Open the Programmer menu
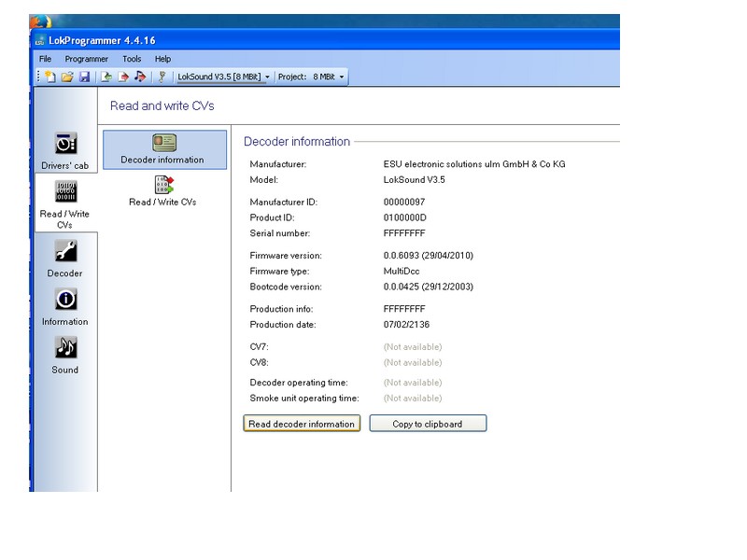The width and height of the screenshot is (747, 560). point(86,59)
